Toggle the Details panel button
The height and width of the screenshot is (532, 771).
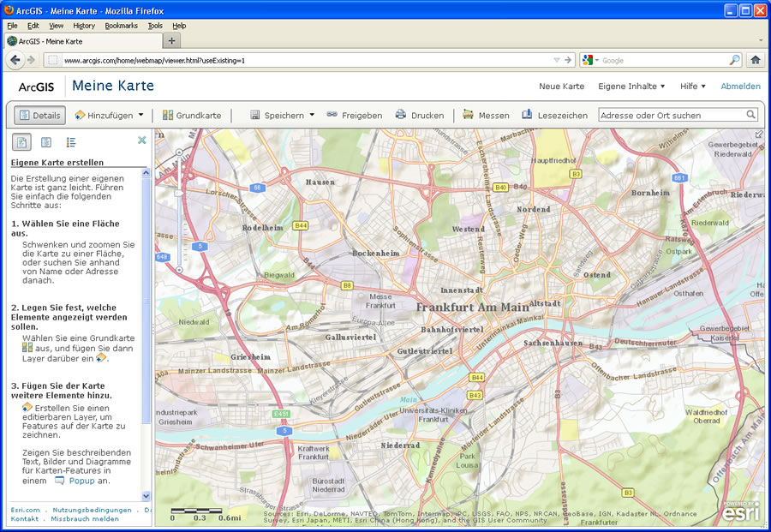click(x=39, y=115)
